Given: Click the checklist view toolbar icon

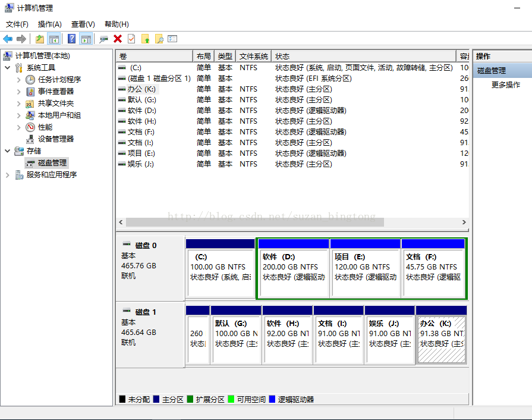Looking at the screenshot, I should (x=172, y=39).
